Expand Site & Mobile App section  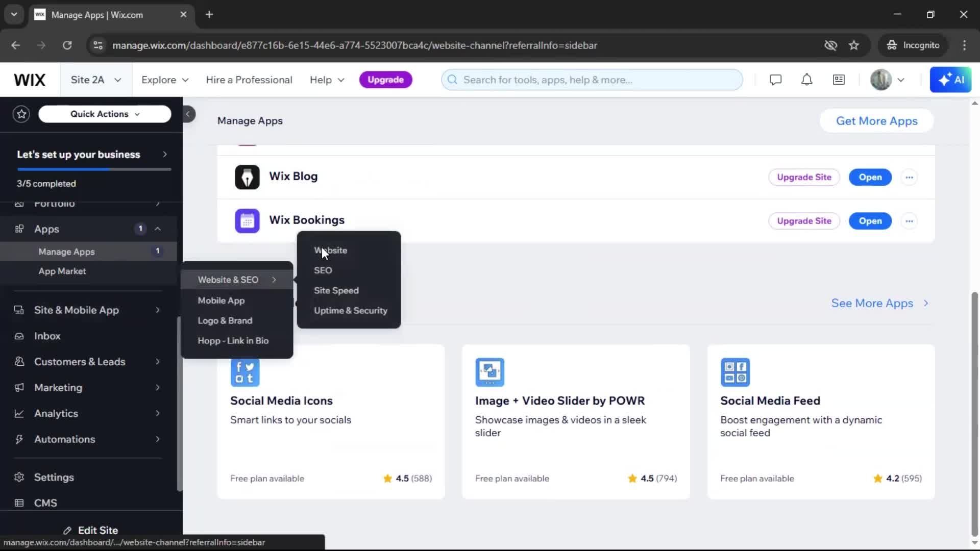158,310
